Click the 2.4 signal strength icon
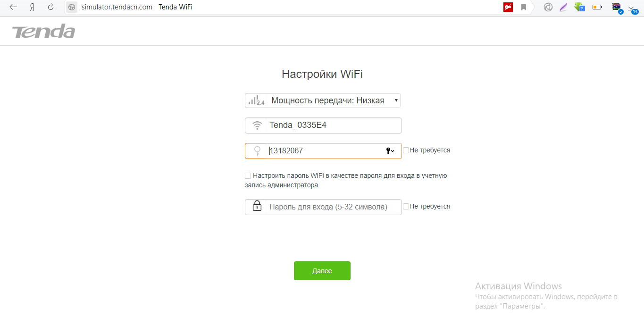This screenshot has width=644, height=326. (x=256, y=100)
